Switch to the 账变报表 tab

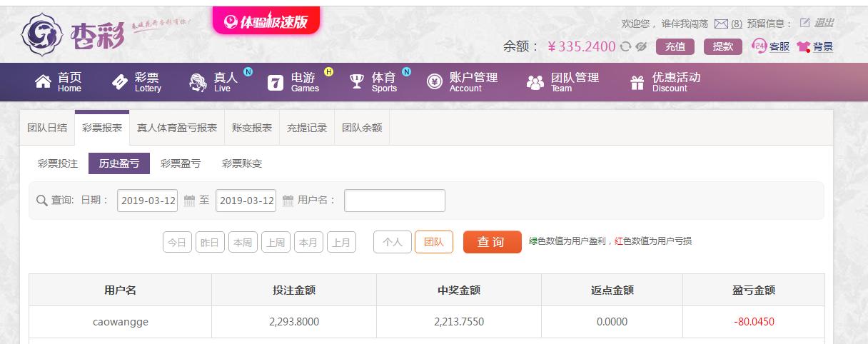(252, 128)
